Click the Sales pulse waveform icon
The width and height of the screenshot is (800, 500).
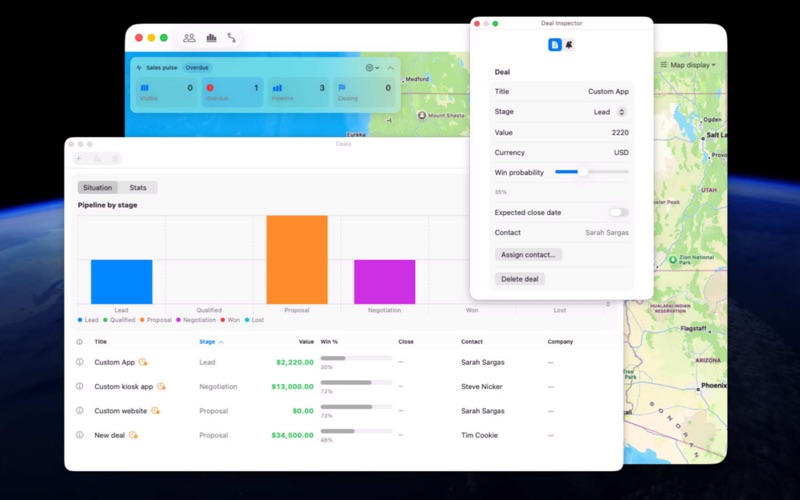tap(139, 68)
